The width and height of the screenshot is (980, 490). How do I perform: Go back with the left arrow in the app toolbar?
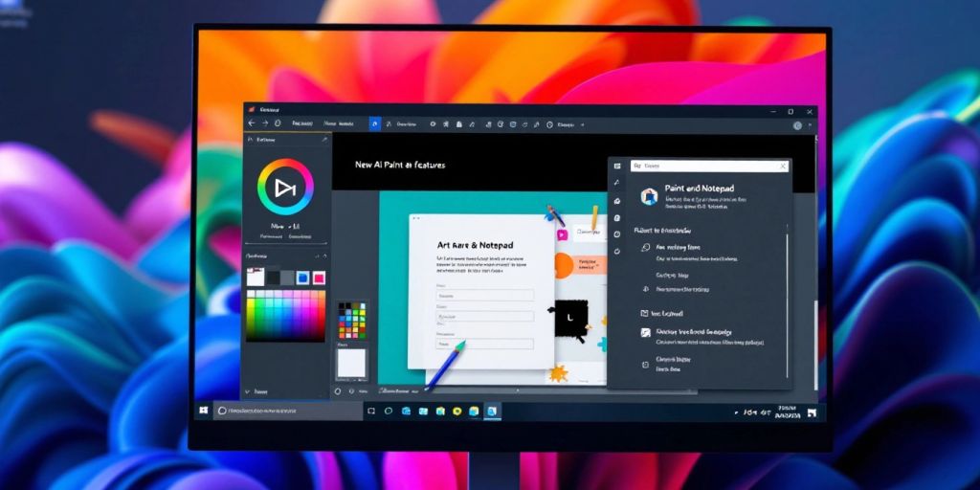(252, 123)
